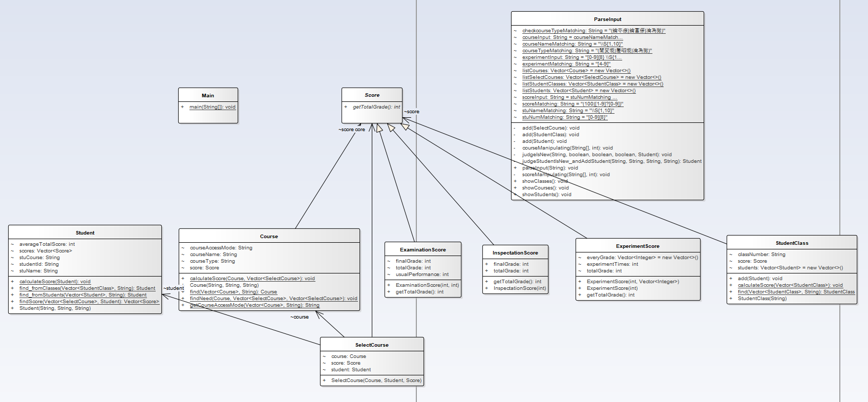Select the ExperimentScore class header

tap(638, 246)
